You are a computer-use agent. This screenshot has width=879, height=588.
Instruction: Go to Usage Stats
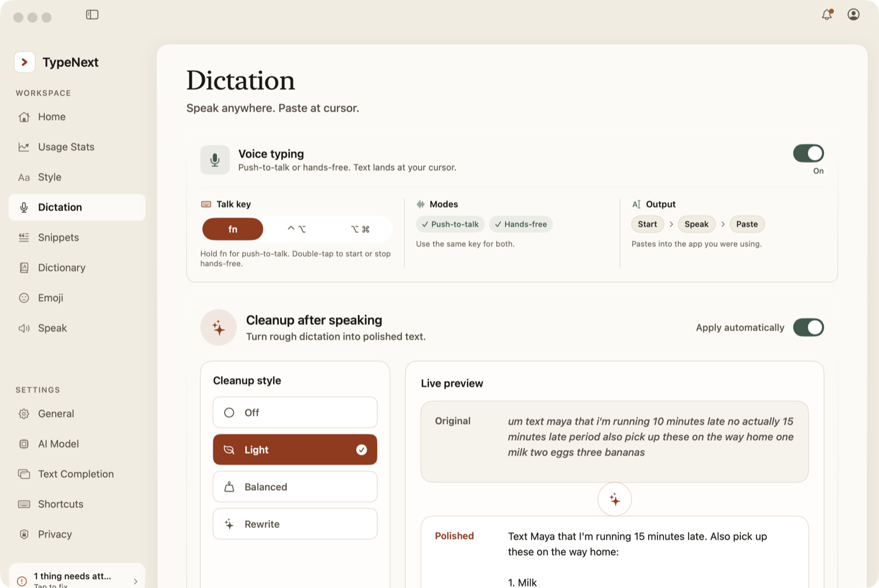(77, 147)
